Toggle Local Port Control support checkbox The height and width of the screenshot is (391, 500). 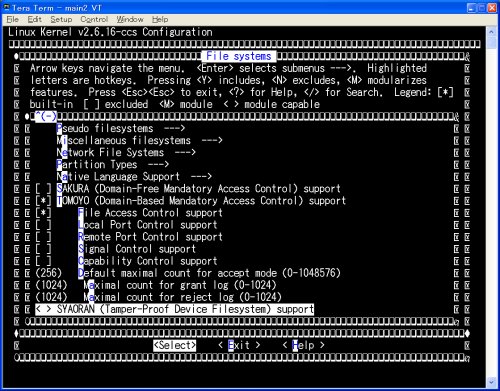(x=43, y=225)
